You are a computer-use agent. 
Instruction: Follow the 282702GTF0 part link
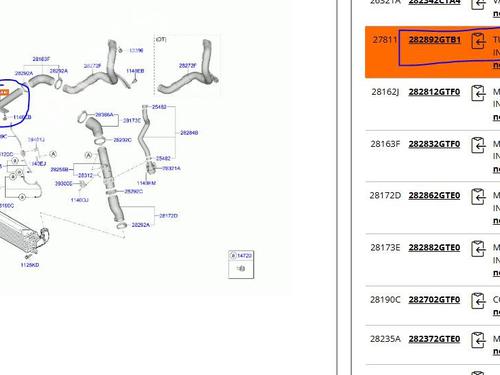click(x=434, y=300)
